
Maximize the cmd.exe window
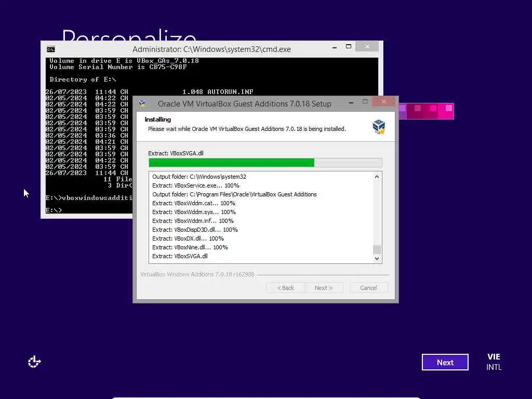[349, 46]
